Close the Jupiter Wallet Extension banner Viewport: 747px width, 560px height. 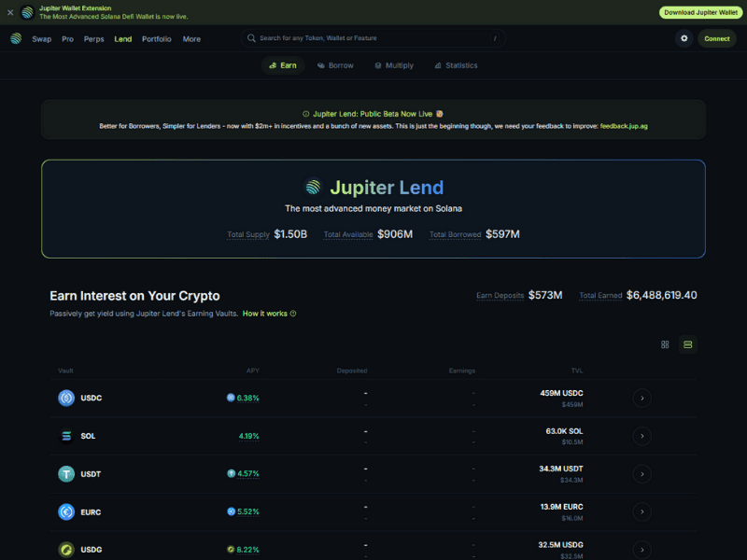pyautogui.click(x=10, y=12)
